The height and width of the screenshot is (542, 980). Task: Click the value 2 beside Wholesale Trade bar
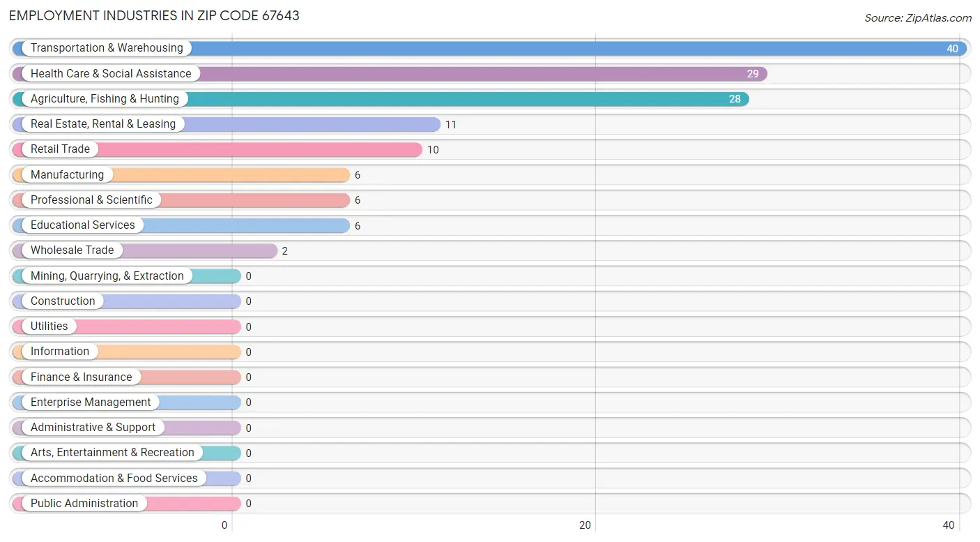pos(285,251)
